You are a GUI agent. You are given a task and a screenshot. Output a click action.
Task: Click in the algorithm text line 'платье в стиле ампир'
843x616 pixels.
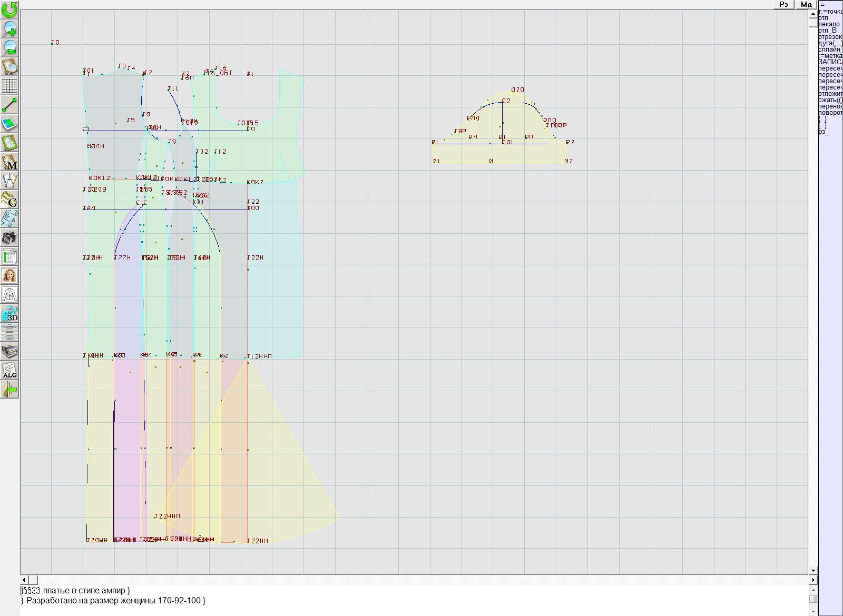84,591
